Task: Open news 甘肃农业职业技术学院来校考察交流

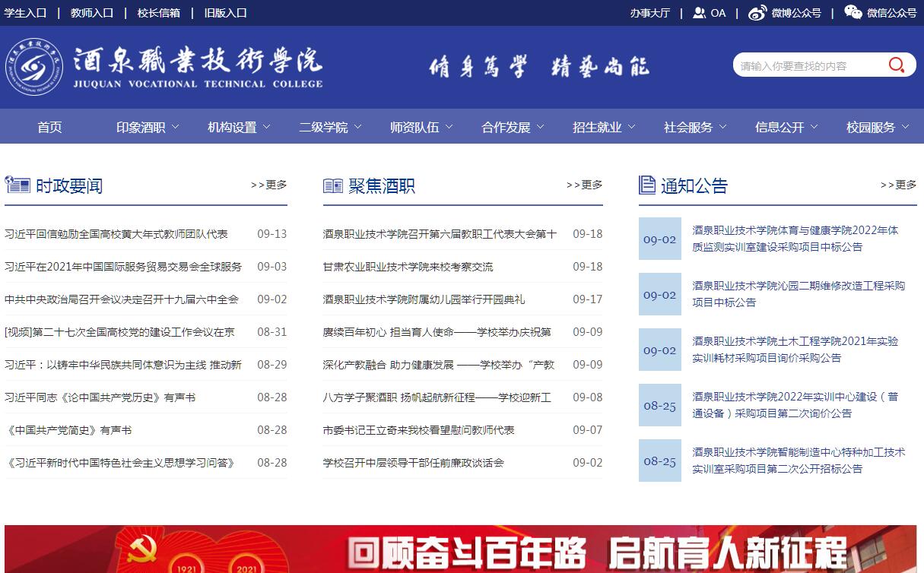Action: (408, 267)
